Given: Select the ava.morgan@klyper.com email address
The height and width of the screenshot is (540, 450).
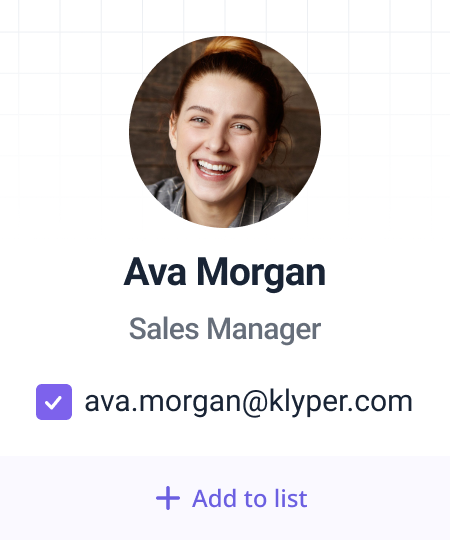Looking at the screenshot, I should point(249,402).
